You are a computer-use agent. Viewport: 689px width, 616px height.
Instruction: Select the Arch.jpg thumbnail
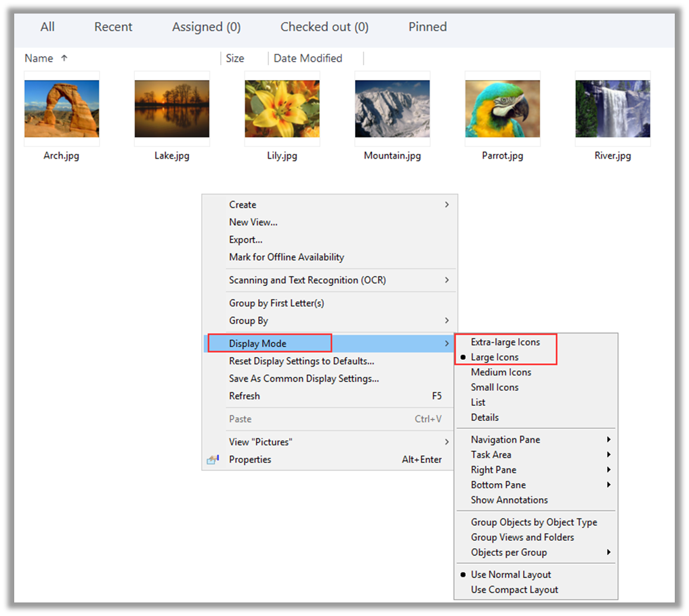62,108
